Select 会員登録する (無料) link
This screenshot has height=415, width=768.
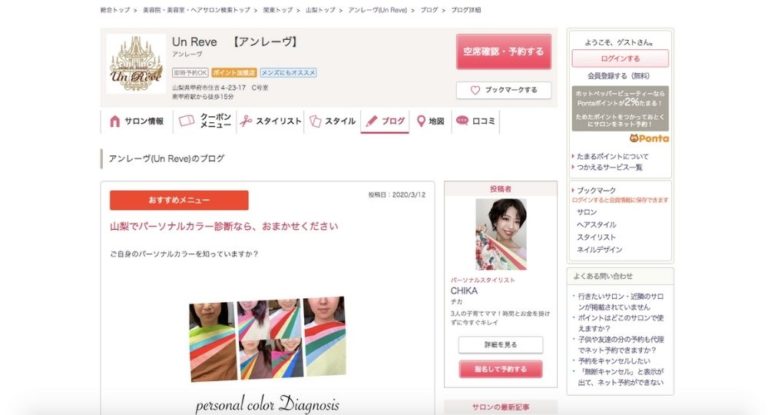620,75
